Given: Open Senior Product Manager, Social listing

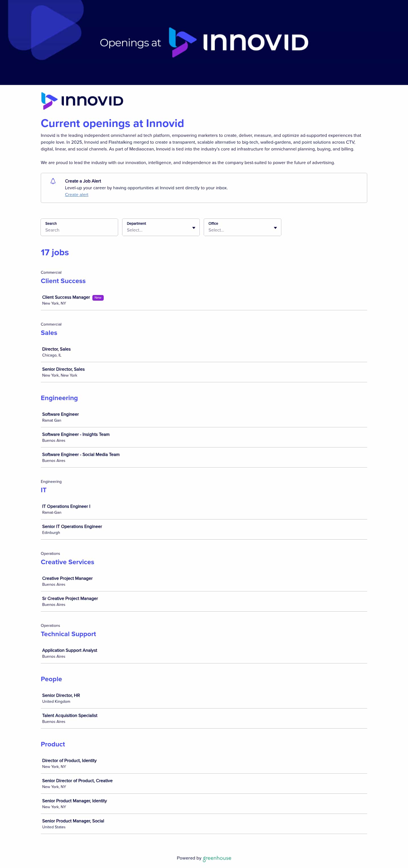Looking at the screenshot, I should point(204,824).
